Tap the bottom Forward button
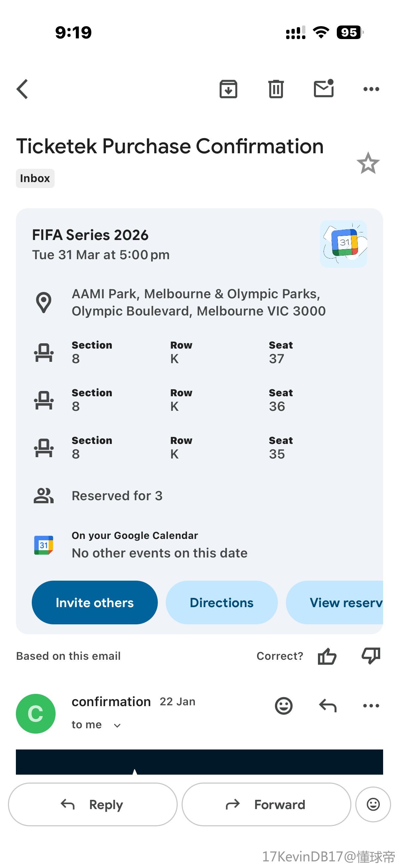Image resolution: width=399 pixels, height=868 pixels. tap(266, 804)
